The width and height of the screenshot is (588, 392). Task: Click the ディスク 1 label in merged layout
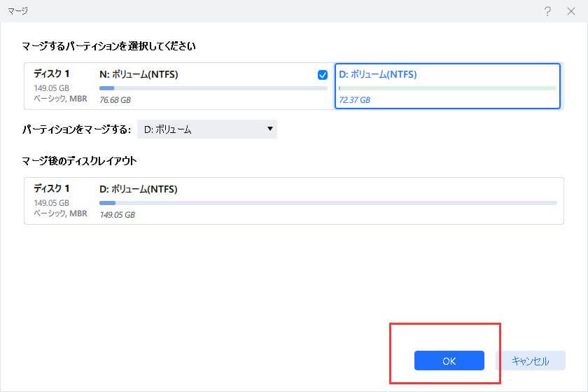pos(51,188)
